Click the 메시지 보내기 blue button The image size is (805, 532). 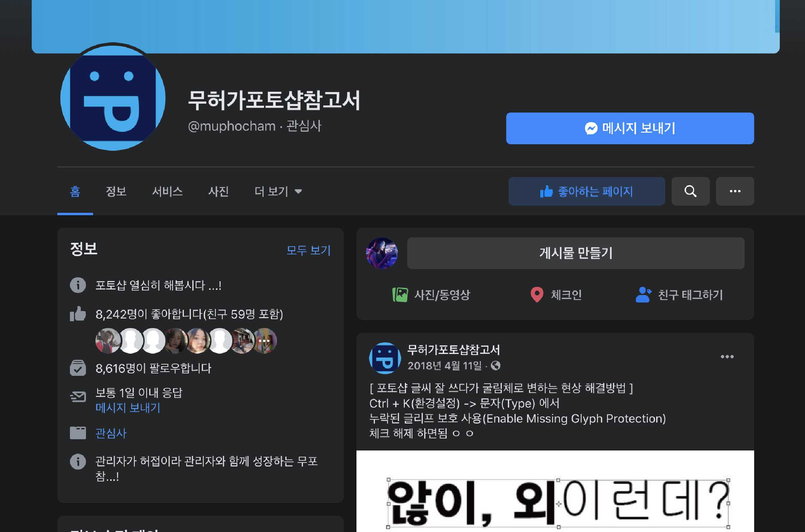point(630,128)
